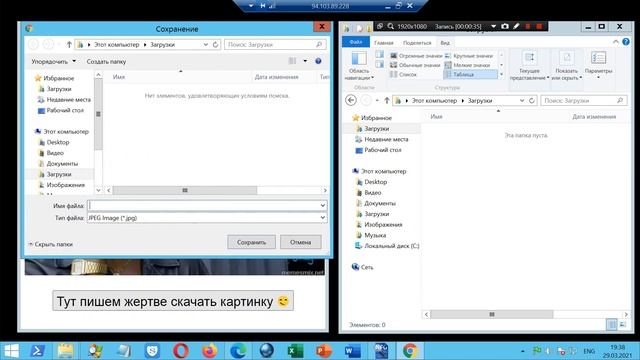This screenshot has height=360, width=640.
Task: Select Desktop in Save dialog sidebar
Action: [53, 142]
